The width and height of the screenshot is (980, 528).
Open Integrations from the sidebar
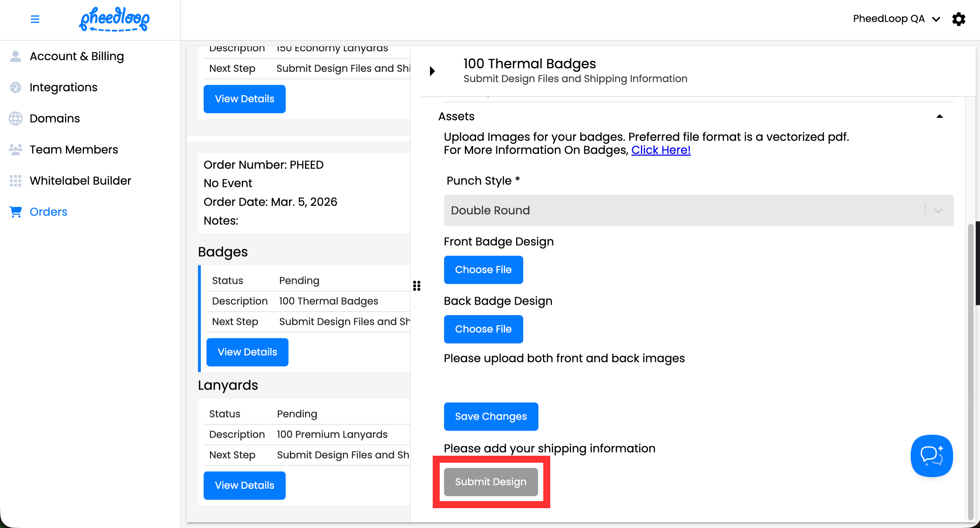pos(64,87)
